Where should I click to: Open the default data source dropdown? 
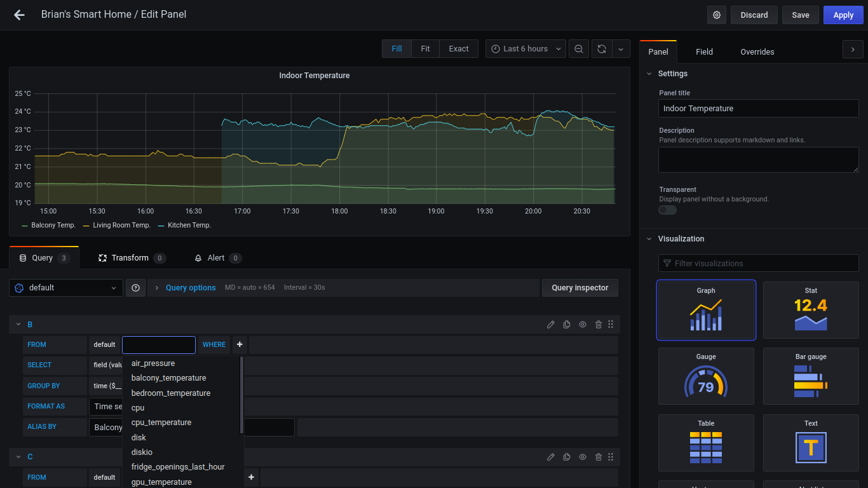point(66,288)
